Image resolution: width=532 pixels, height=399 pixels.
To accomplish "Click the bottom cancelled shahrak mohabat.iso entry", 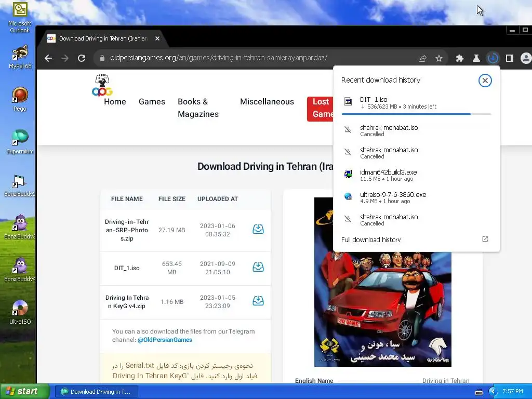I will coord(416,220).
